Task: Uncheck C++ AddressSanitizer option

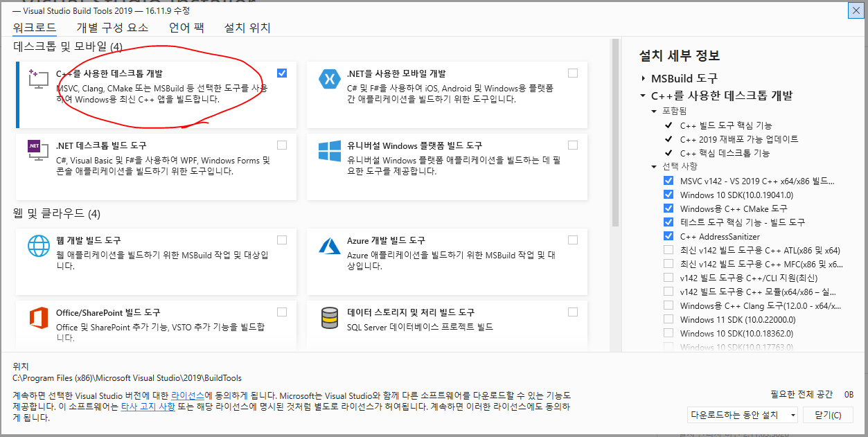Action: coord(668,236)
